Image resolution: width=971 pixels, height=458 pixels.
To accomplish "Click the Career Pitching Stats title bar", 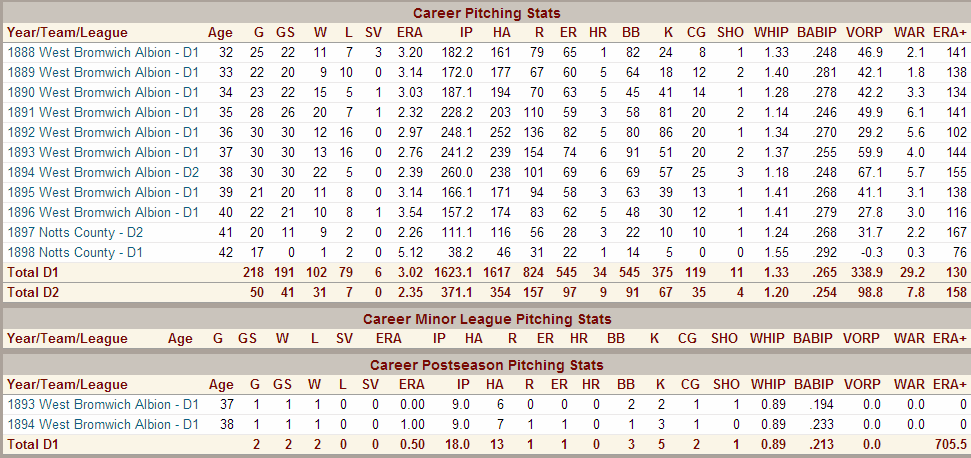I will (486, 12).
